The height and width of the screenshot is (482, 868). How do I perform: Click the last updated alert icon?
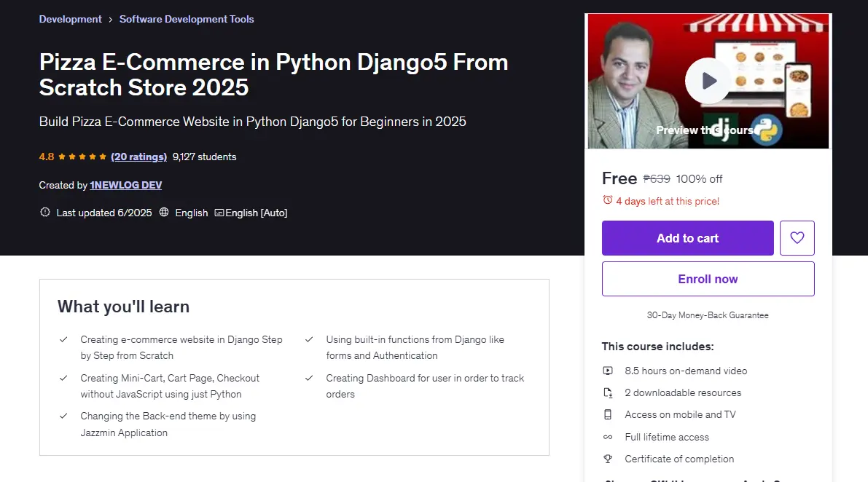45,213
